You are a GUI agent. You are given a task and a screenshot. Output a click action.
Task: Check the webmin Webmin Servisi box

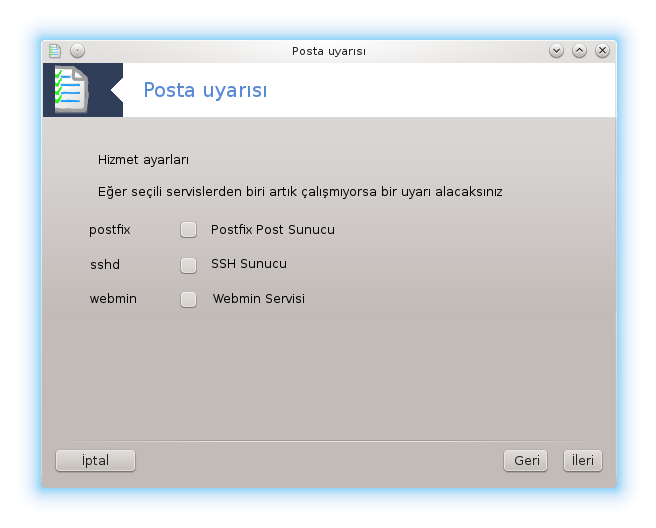pyautogui.click(x=188, y=300)
